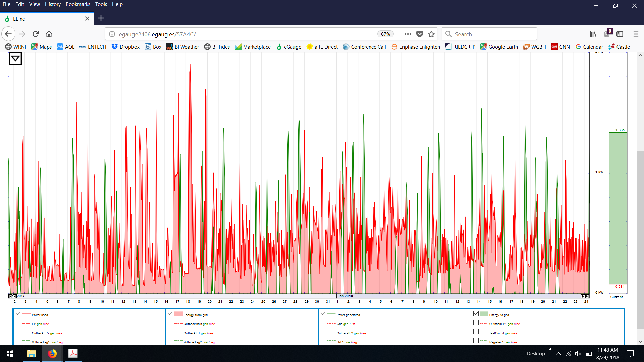Focus the Search input field

[x=489, y=34]
